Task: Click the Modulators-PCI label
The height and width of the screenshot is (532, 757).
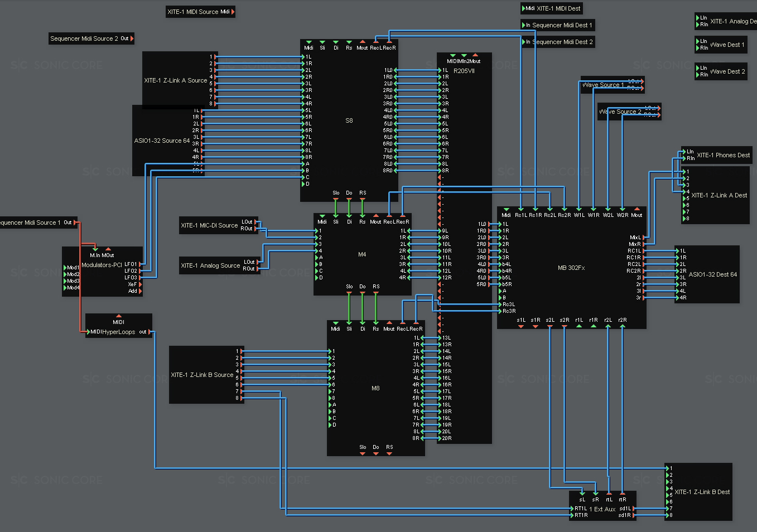Action: point(102,265)
